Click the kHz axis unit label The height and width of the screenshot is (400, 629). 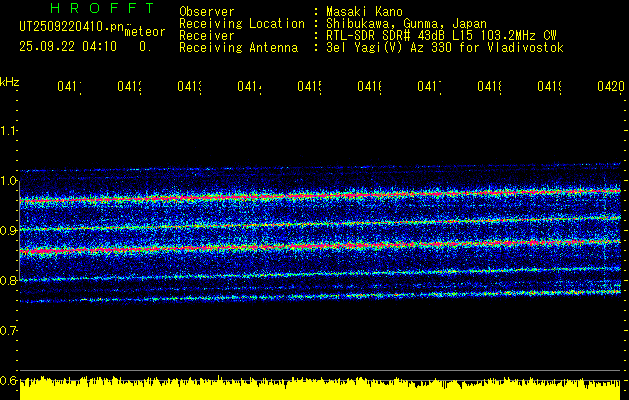[10, 82]
